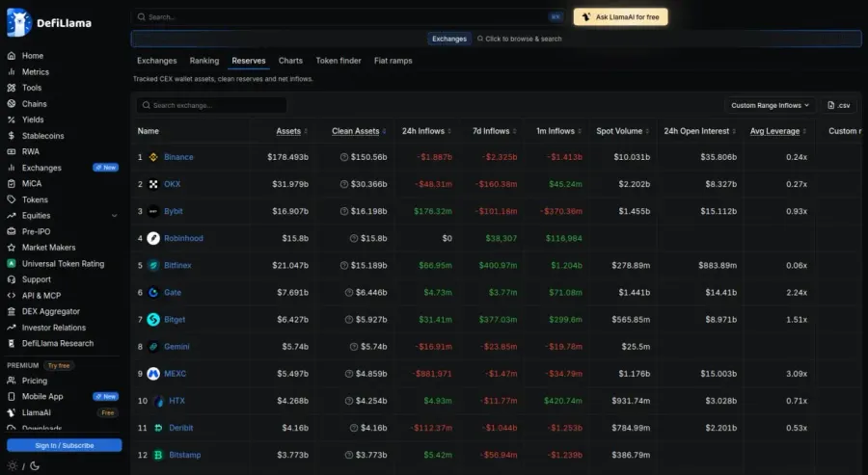
Task: Click the Mobile App phone icon
Action: pos(11,397)
